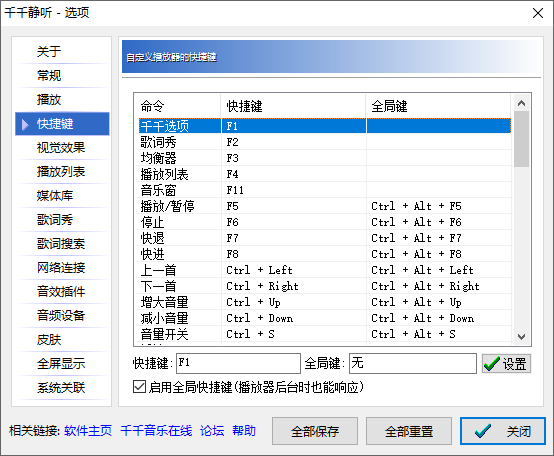Viewport: 554px width, 456px height.
Task: Click the 命令 column header
Action: pyautogui.click(x=178, y=106)
